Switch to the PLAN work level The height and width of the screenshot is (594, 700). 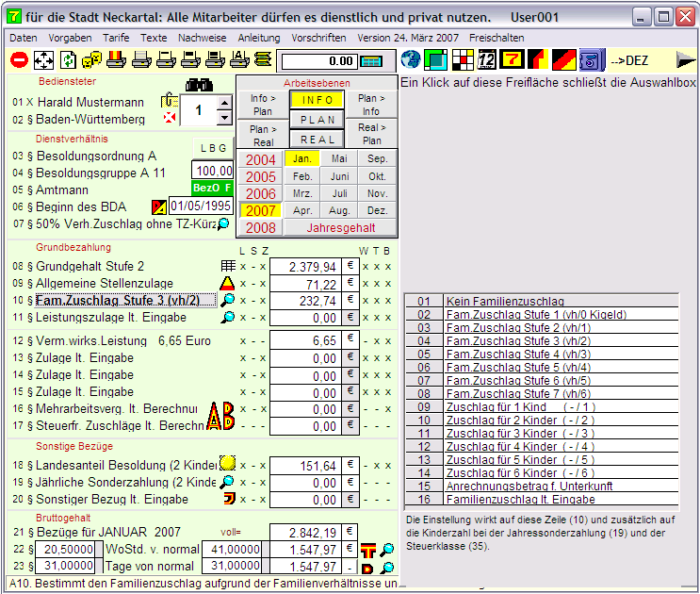(317, 120)
